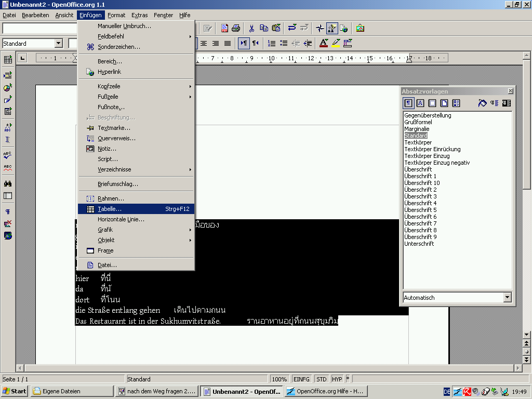Screen dimensions: 532x399
Task: Open the Standard paragraph style dropdown
Action: click(x=58, y=44)
